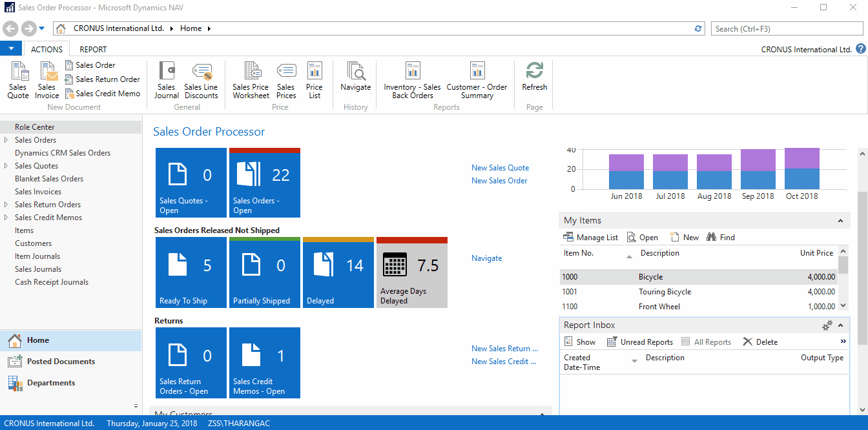Screen dimensions: 868x430
Task: Click the Sales Quote ribbon icon
Action: click(18, 81)
